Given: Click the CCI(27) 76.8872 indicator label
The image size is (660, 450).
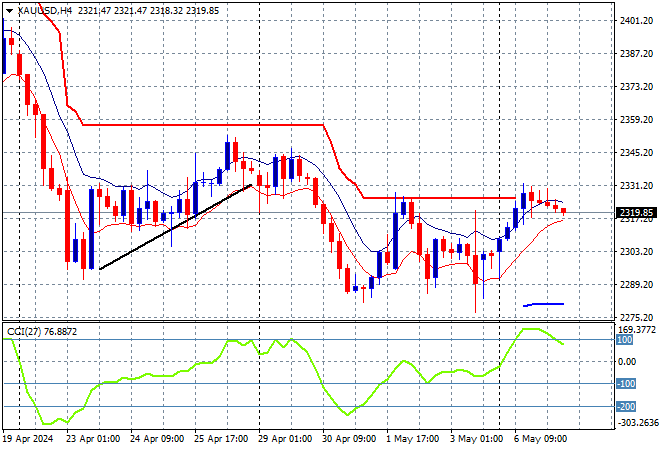Looking at the screenshot, I should pos(42,332).
